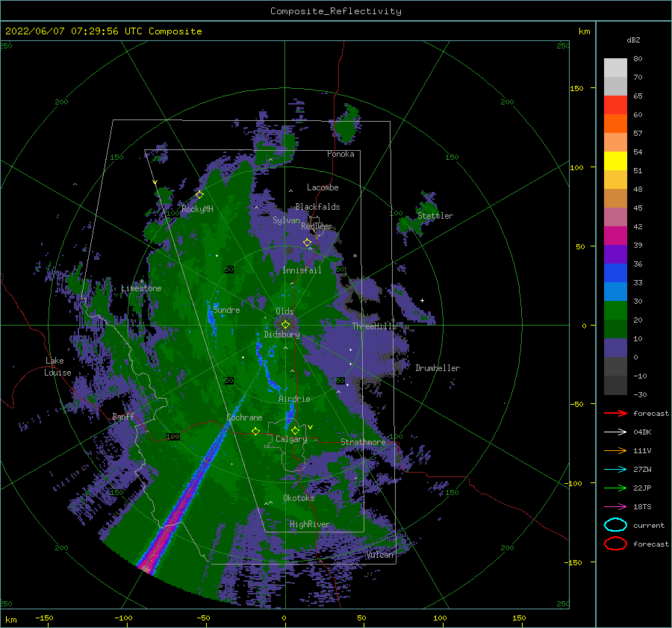This screenshot has width=672, height=628.
Task: Select the red swatch between 65 and 60 dBZ
Action: pyautogui.click(x=615, y=105)
